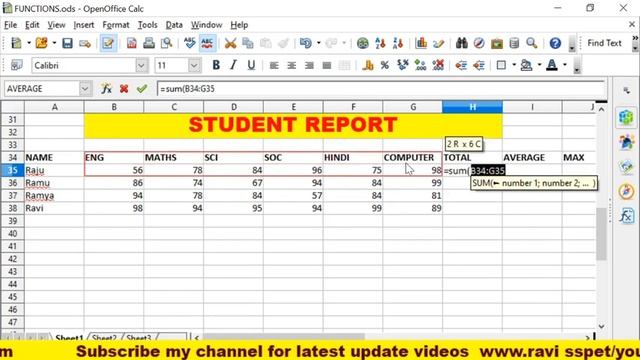Toggle Align Left
Viewport: 640px width, 360px height.
(x=274, y=65)
